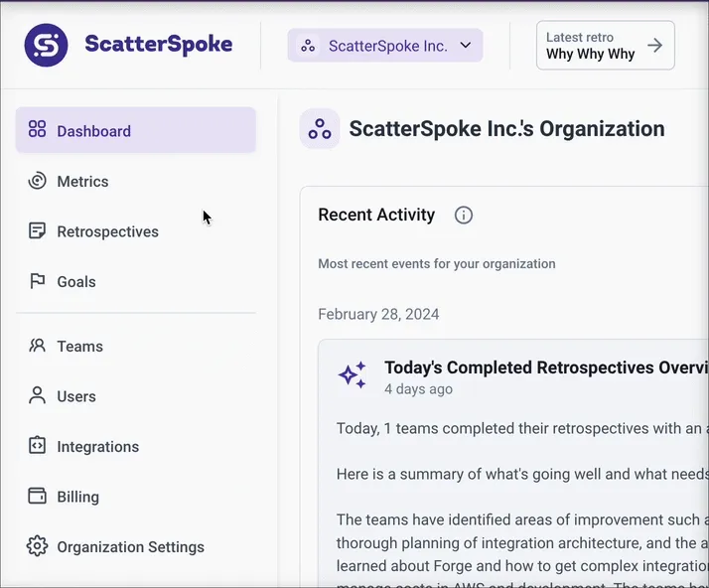Expand the organization selector chevron arrow
Viewport: 709px width, 588px height.
(466, 46)
